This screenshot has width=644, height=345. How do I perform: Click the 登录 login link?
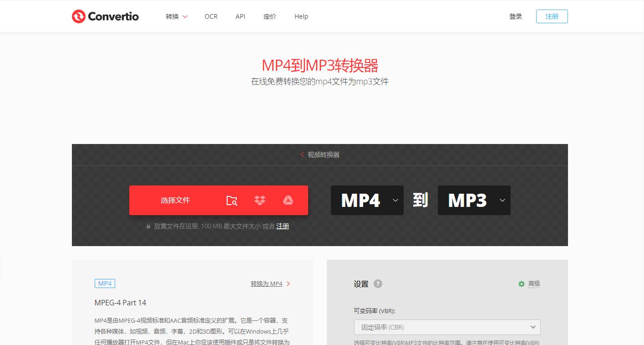click(x=516, y=16)
